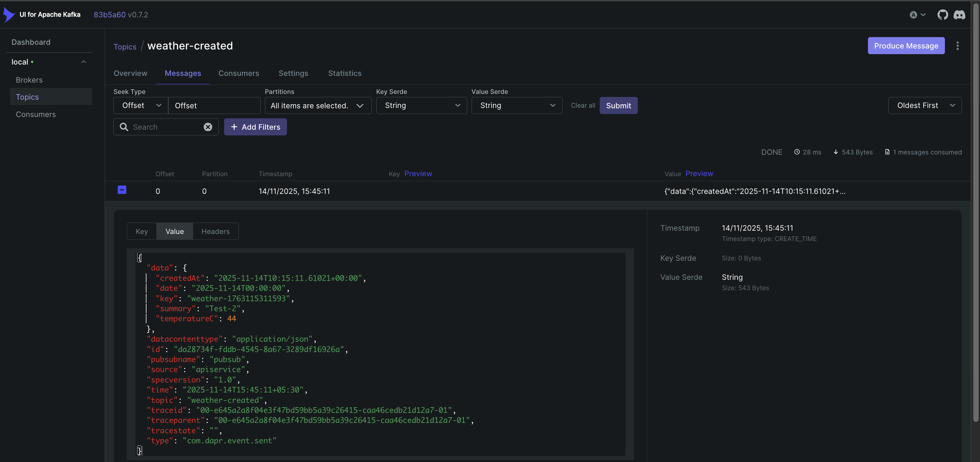Click the Produce Message button
The image size is (980, 462).
[906, 45]
